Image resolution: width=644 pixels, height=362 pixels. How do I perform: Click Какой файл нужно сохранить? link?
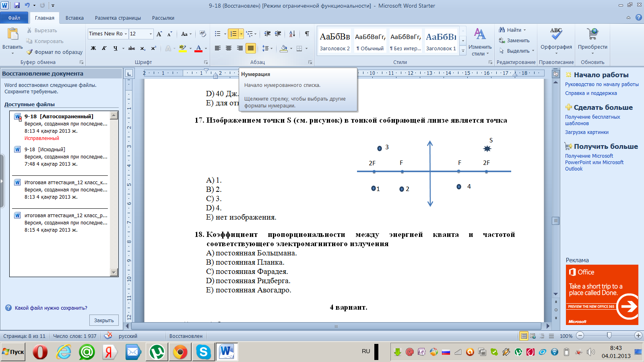tap(51, 308)
